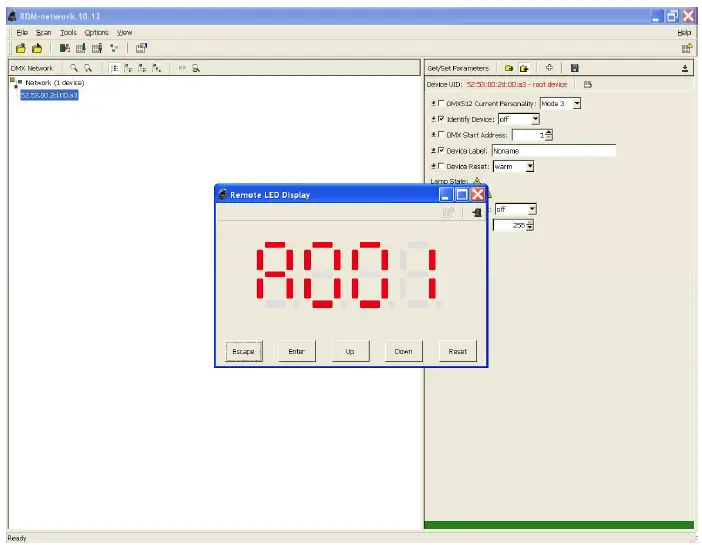Select device 52:53:00:2d:00:a3 in the tree

coord(49,95)
